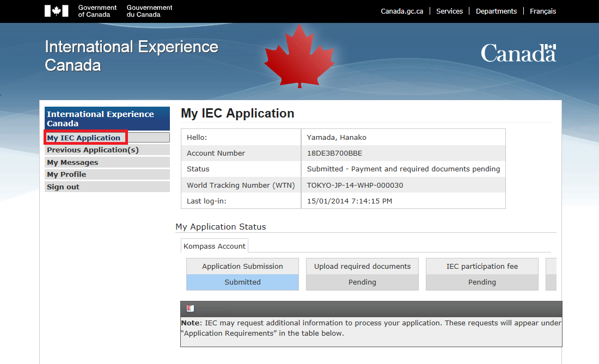Click the IEC participation fee step
Viewport: 599px width, 364px height.
coord(482,266)
